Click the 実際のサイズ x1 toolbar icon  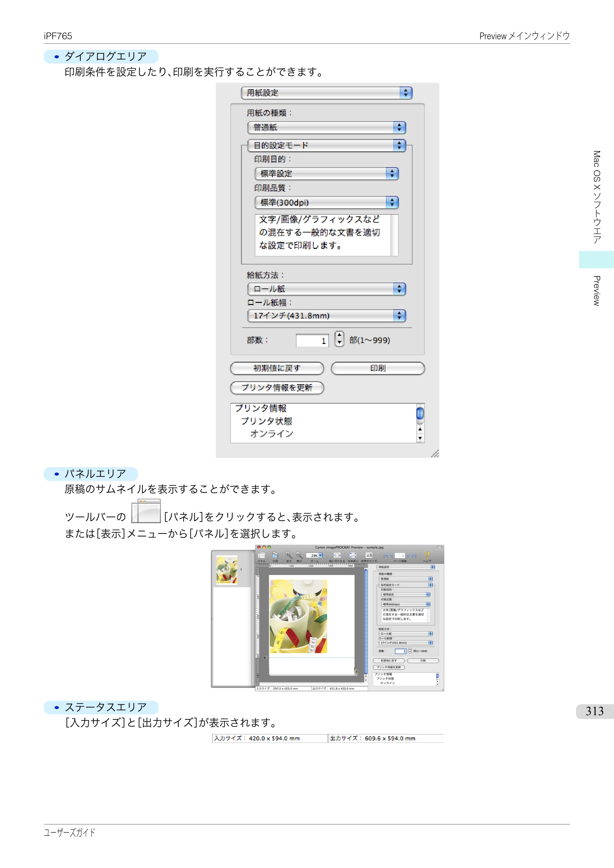pyautogui.click(x=369, y=555)
